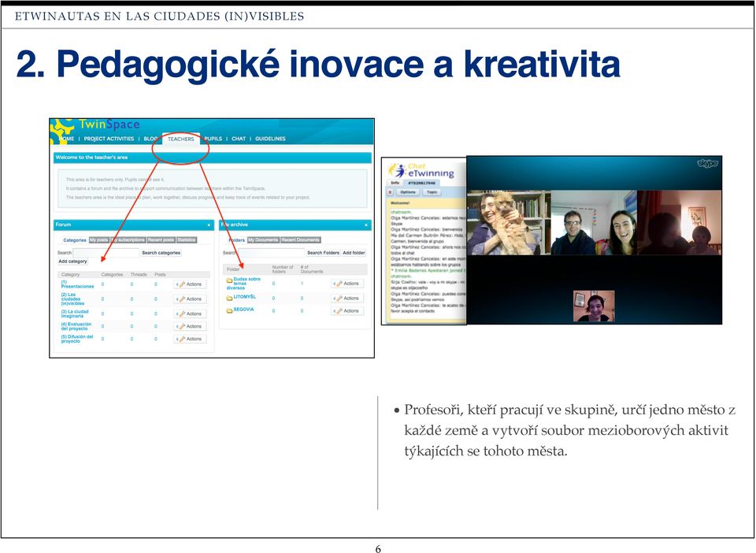Open Actions for Difusión del proyecto
This screenshot has height=553, width=756.
pyautogui.click(x=190, y=339)
